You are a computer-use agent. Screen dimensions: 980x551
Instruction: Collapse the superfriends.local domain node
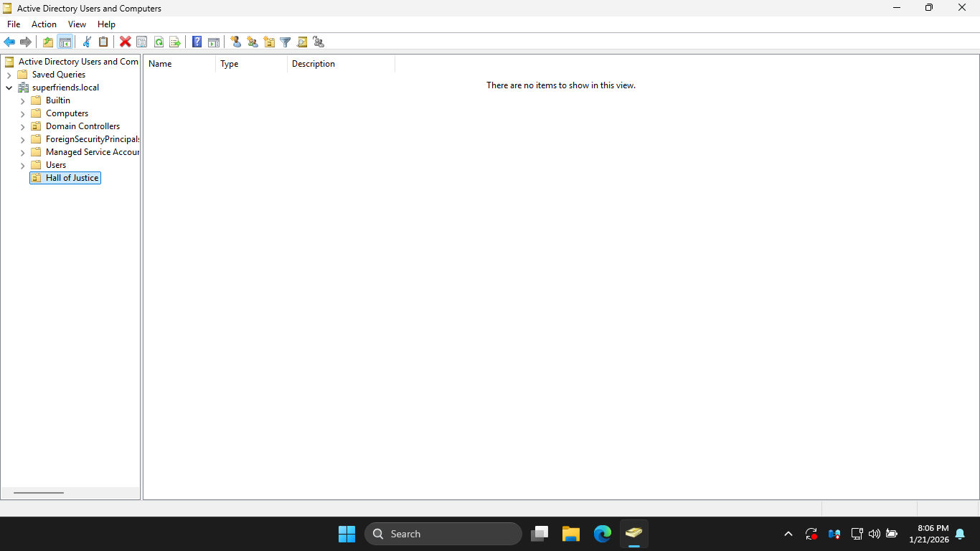[x=9, y=88]
